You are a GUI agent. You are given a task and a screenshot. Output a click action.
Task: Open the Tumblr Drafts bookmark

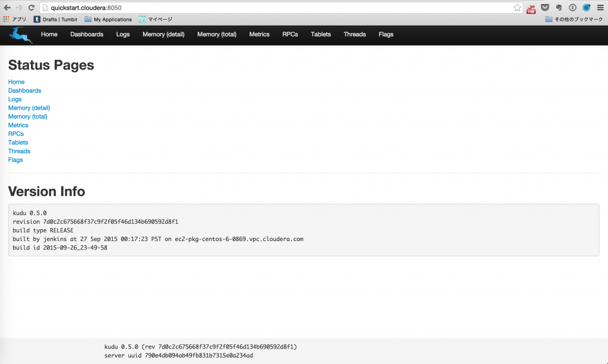coord(55,20)
